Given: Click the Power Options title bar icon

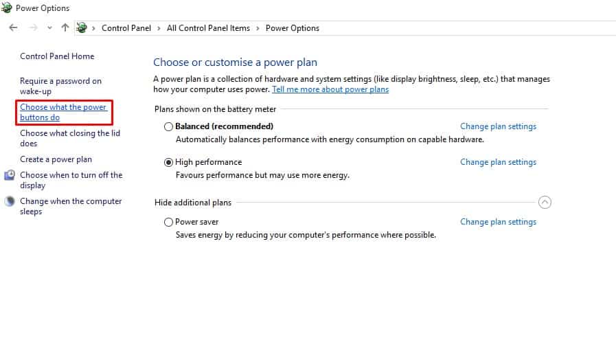Looking at the screenshot, I should click(x=7, y=8).
